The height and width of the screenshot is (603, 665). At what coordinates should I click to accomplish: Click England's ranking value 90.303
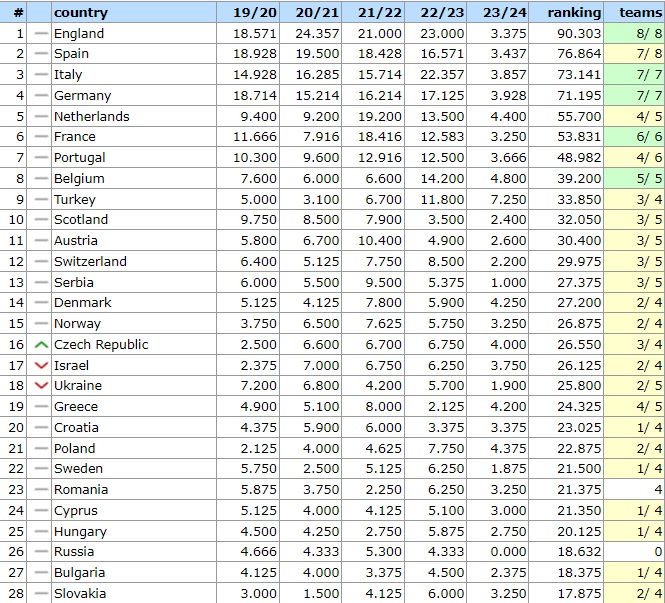coord(579,34)
